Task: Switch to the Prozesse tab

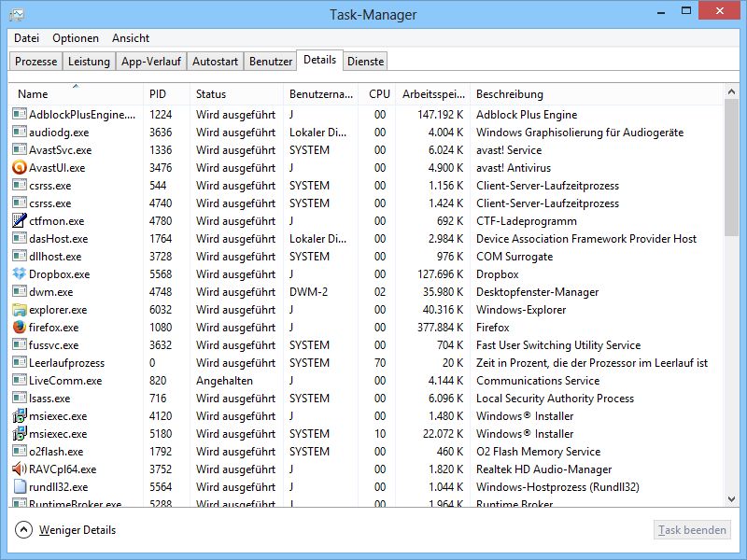Action: pos(35,62)
